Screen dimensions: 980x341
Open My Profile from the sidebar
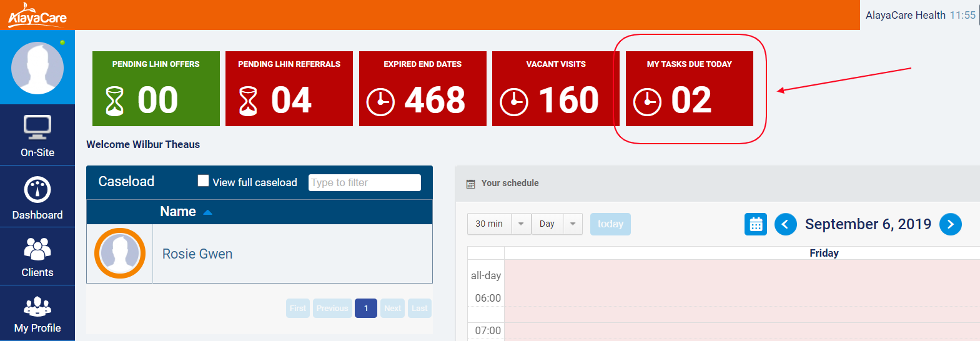(x=37, y=315)
